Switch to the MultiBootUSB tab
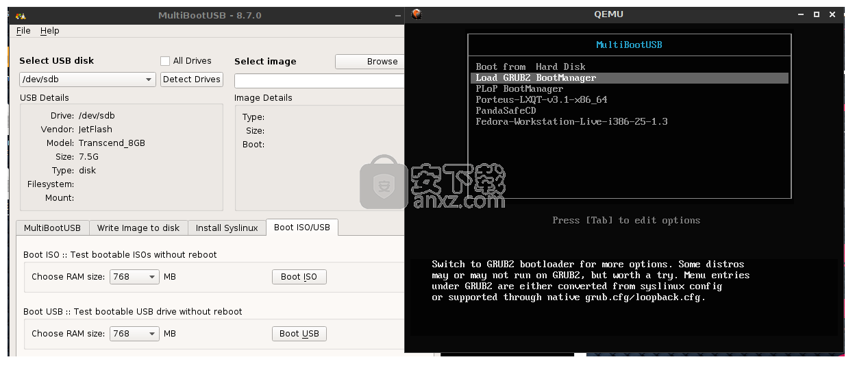The height and width of the screenshot is (366, 868). click(x=52, y=228)
